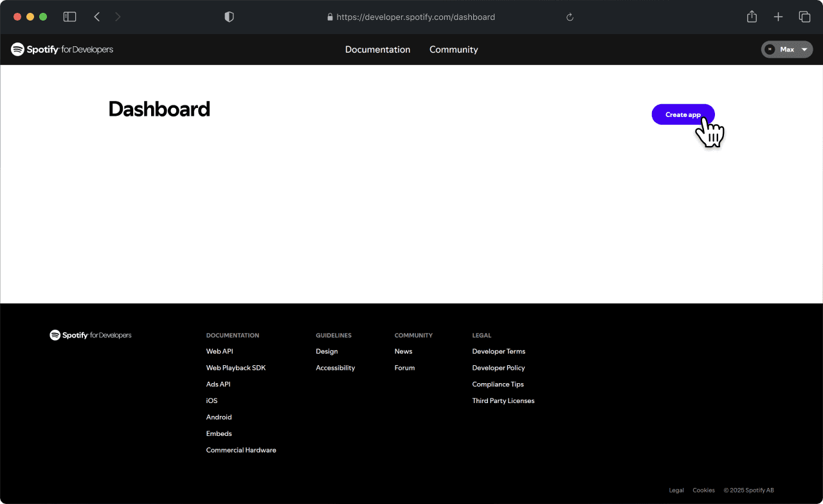Reload the page with refresh icon
This screenshot has width=823, height=504.
[x=570, y=17]
